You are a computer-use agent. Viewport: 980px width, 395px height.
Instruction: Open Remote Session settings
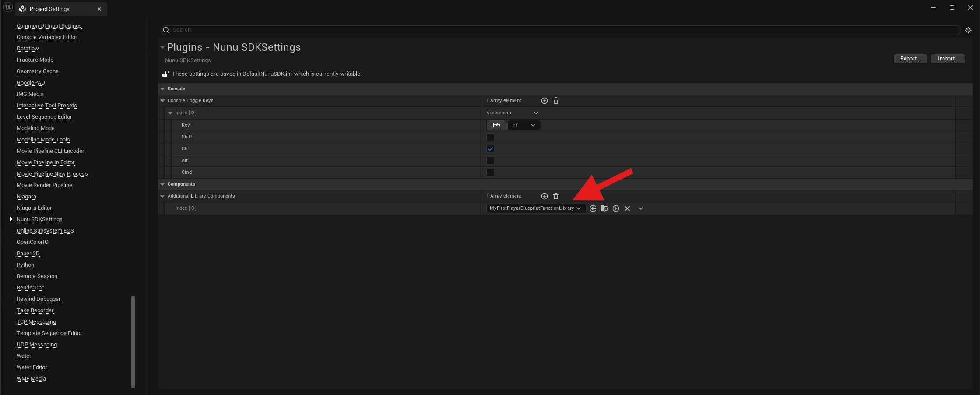click(x=37, y=276)
